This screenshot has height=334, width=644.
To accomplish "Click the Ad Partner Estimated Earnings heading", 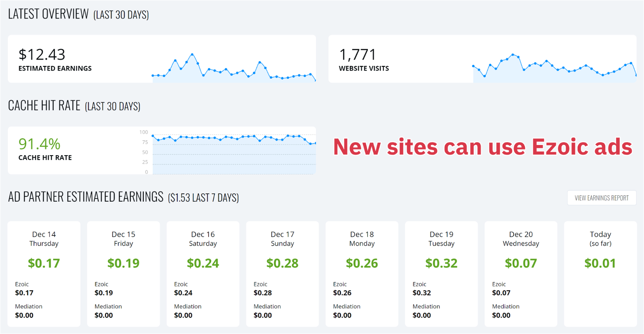I will (x=86, y=197).
